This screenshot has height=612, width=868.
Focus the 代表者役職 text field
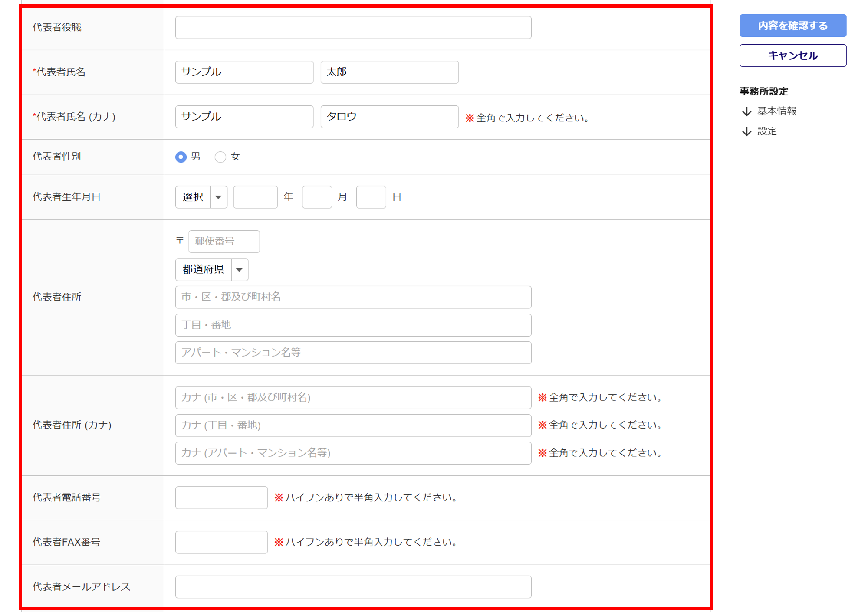tap(353, 27)
